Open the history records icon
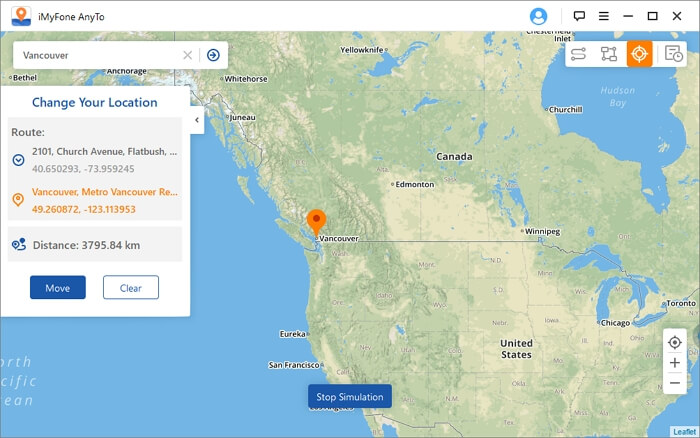This screenshot has height=438, width=700. coord(673,54)
